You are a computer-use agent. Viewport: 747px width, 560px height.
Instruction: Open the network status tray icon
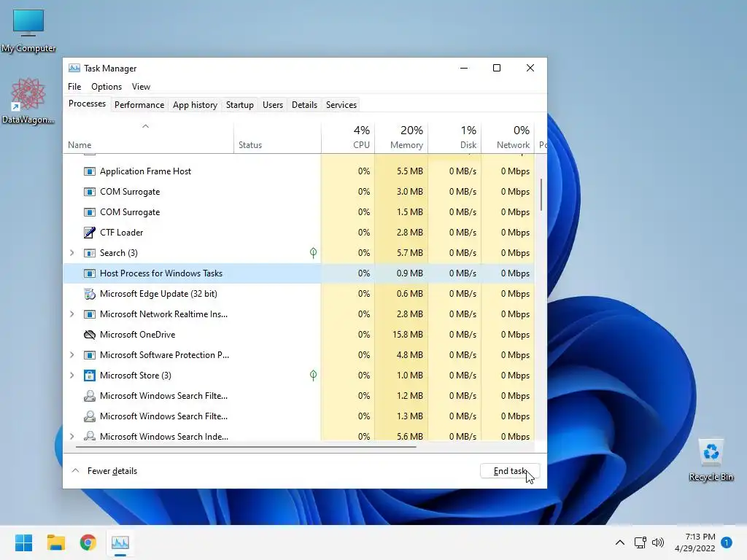point(640,542)
